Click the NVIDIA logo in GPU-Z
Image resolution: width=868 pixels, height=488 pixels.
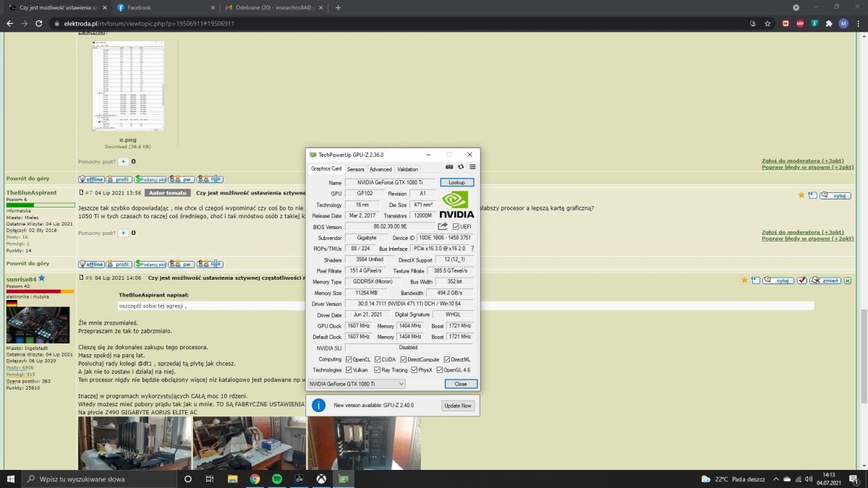(456, 205)
